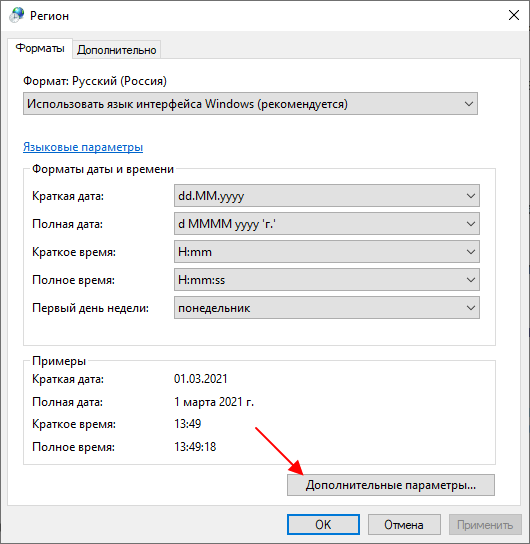Click the понедельник dropdown arrow

[471, 308]
